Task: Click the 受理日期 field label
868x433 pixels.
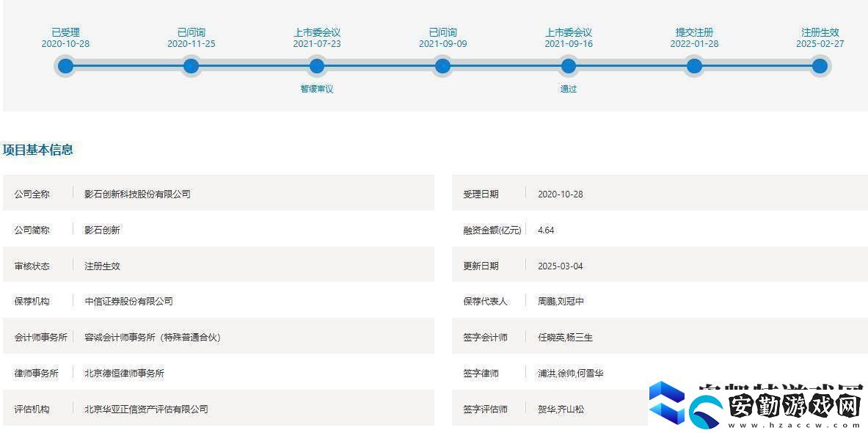Action: click(481, 194)
